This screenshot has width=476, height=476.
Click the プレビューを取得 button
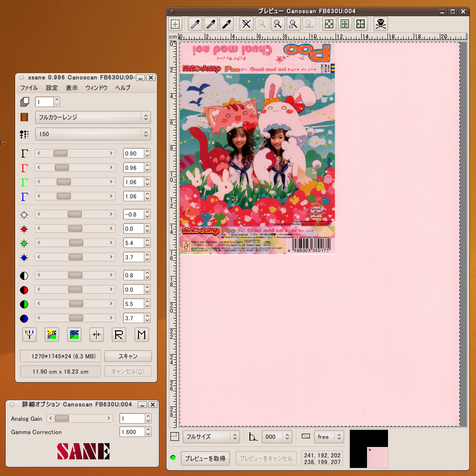pos(205,458)
